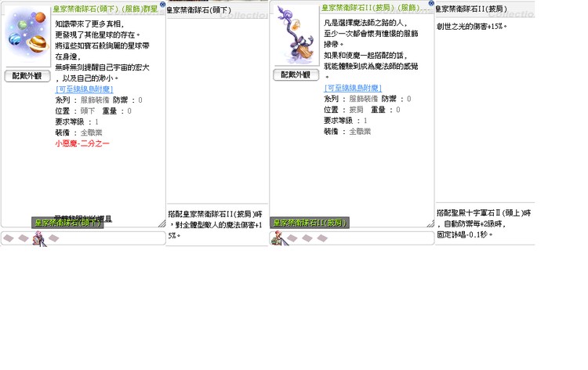Click 皇家禁衛隊石II(披肩) tooltip label

[310, 223]
